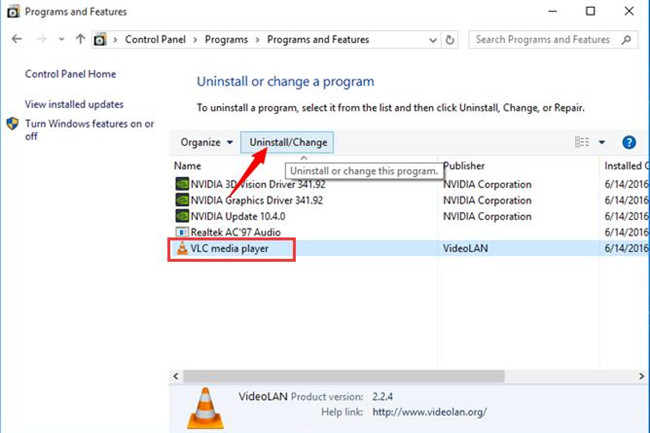This screenshot has height=433, width=650.
Task: Click the horizontal scrollbar left arrow
Action: point(176,376)
